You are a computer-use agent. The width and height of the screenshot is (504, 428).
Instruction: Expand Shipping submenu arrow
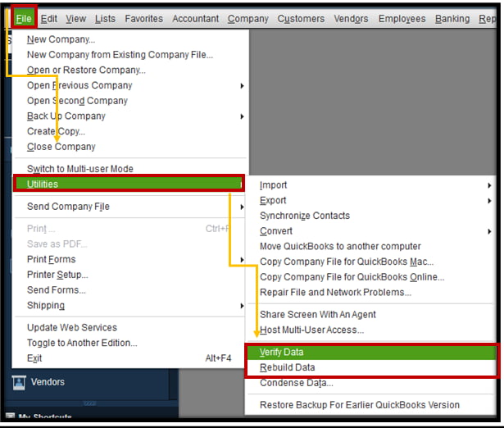(242, 306)
